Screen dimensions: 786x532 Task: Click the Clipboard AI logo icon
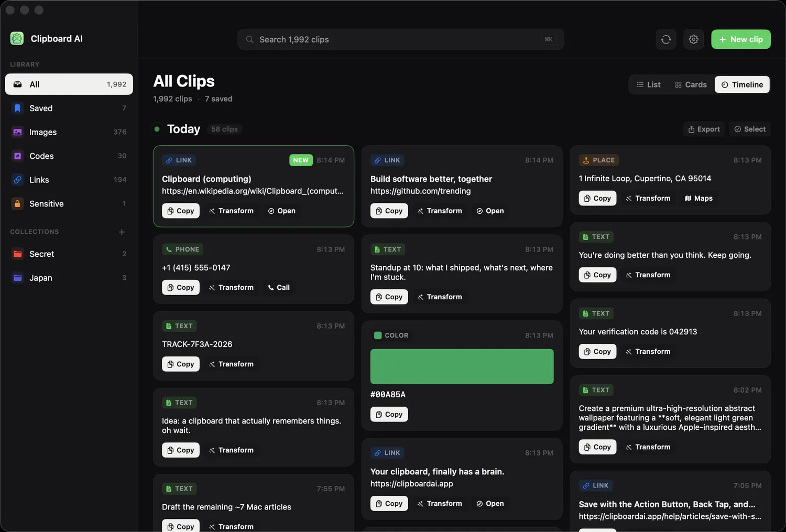[17, 38]
